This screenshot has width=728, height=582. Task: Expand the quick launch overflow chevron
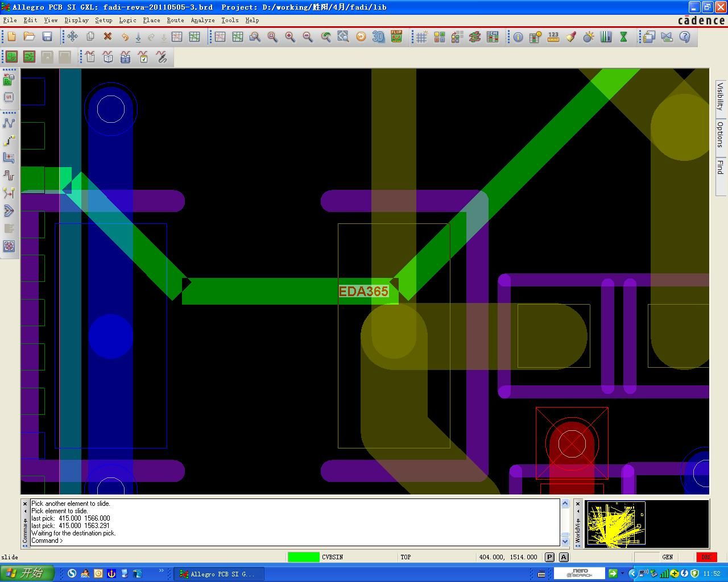point(161,571)
